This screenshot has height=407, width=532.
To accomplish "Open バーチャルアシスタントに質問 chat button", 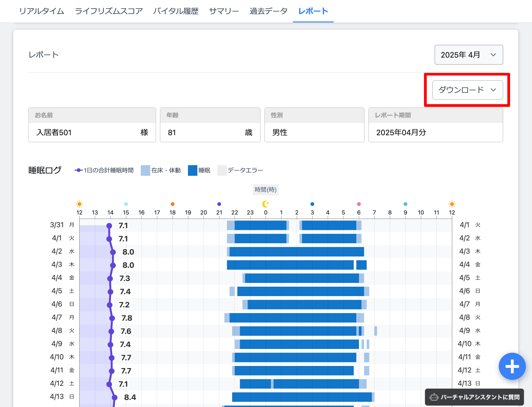I will [475, 397].
